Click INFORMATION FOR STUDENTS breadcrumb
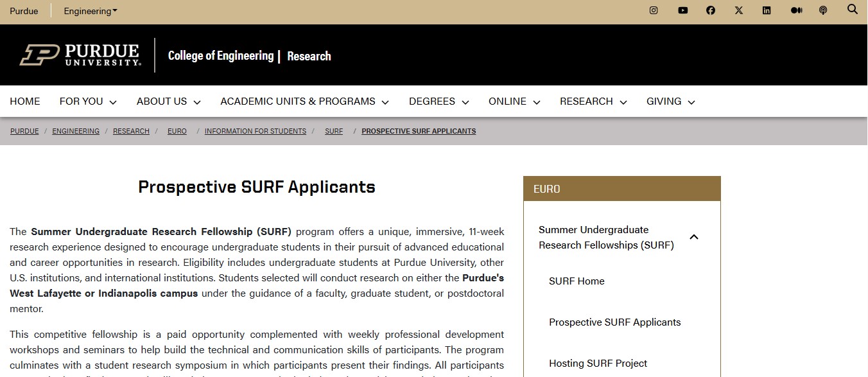Image resolution: width=868 pixels, height=377 pixels. 255,131
